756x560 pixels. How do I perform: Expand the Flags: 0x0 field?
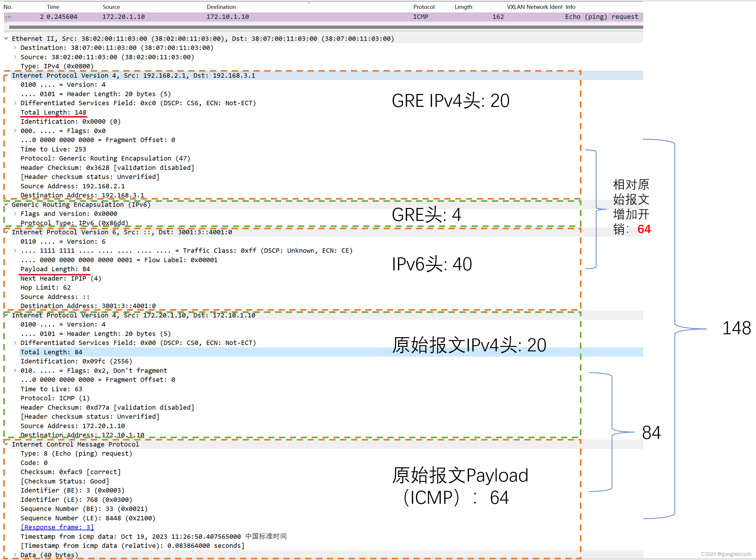pos(15,131)
